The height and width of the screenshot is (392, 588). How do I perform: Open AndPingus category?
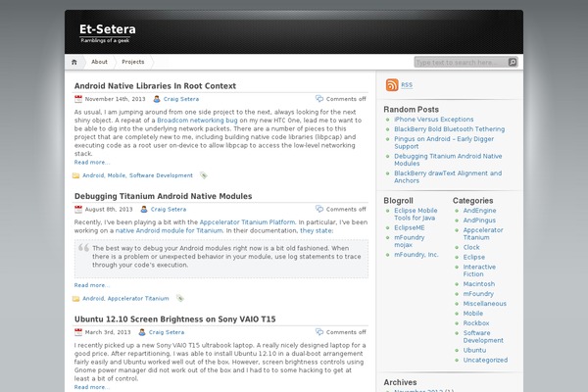point(479,220)
